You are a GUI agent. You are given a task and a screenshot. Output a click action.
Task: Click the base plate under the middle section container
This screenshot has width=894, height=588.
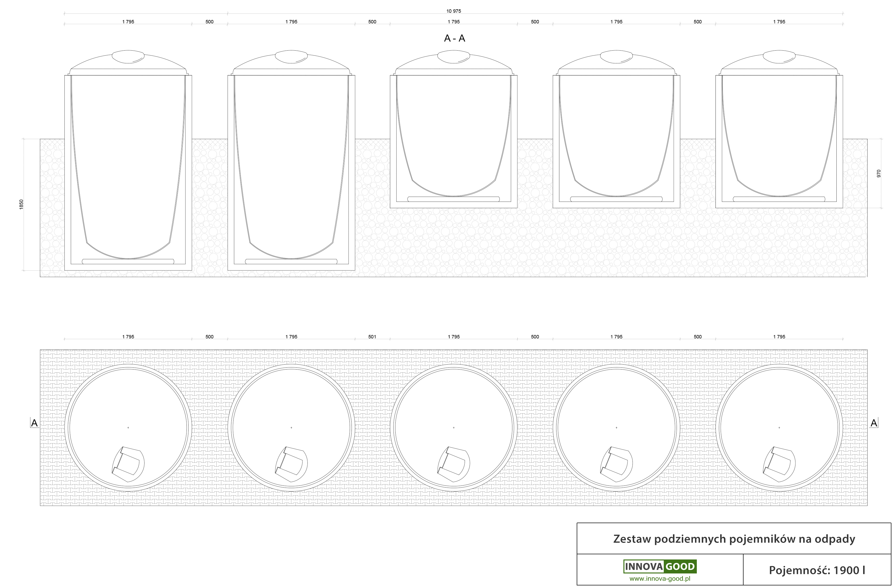pos(453,199)
